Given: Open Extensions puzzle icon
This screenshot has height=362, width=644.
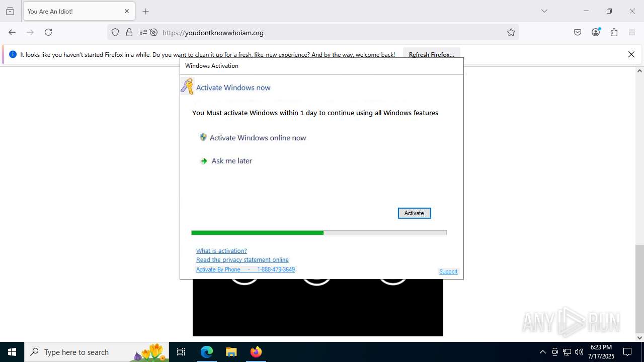Looking at the screenshot, I should tap(614, 32).
